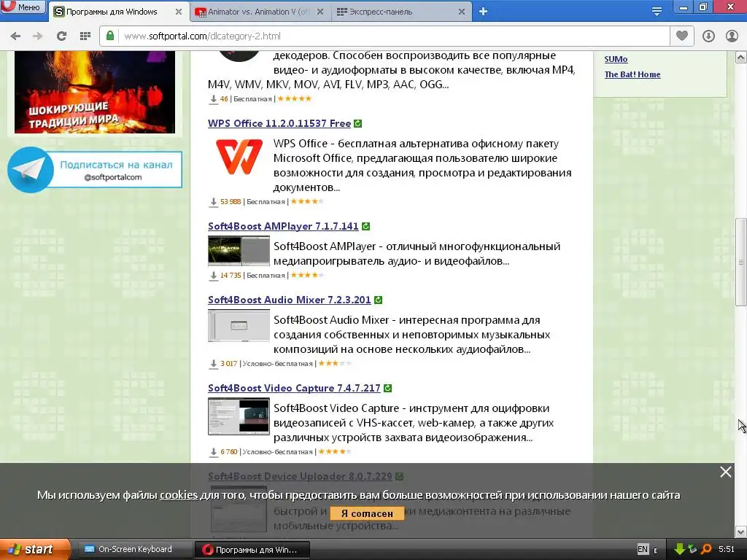
Task: Click the Soft4Boost Audio Mixer thumbnail
Action: coord(239,326)
